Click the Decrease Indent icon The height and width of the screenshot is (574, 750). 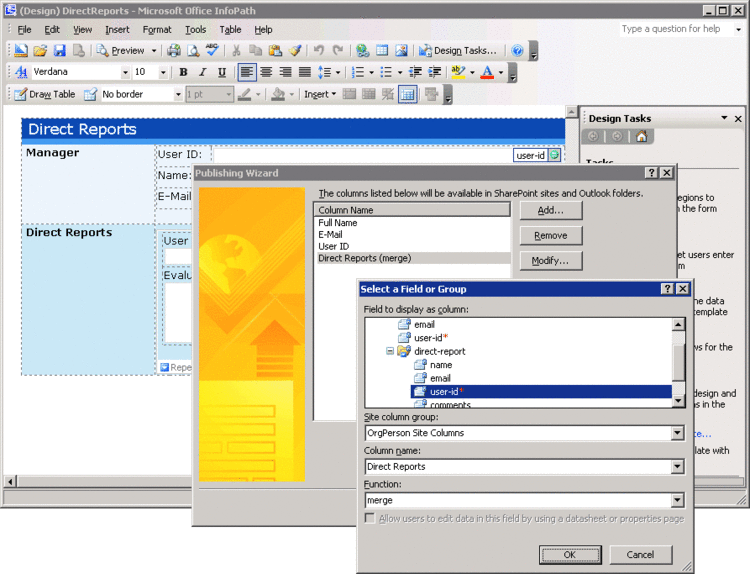pyautogui.click(x=415, y=72)
